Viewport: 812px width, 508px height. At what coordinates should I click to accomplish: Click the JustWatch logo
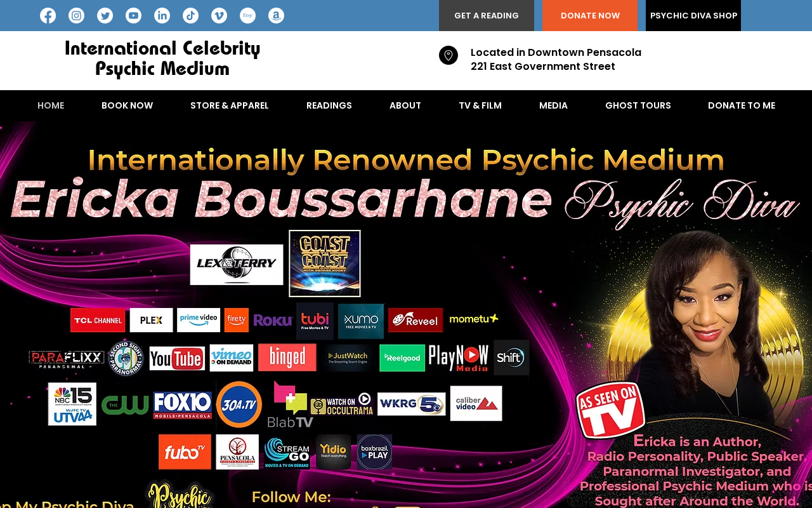tap(348, 358)
